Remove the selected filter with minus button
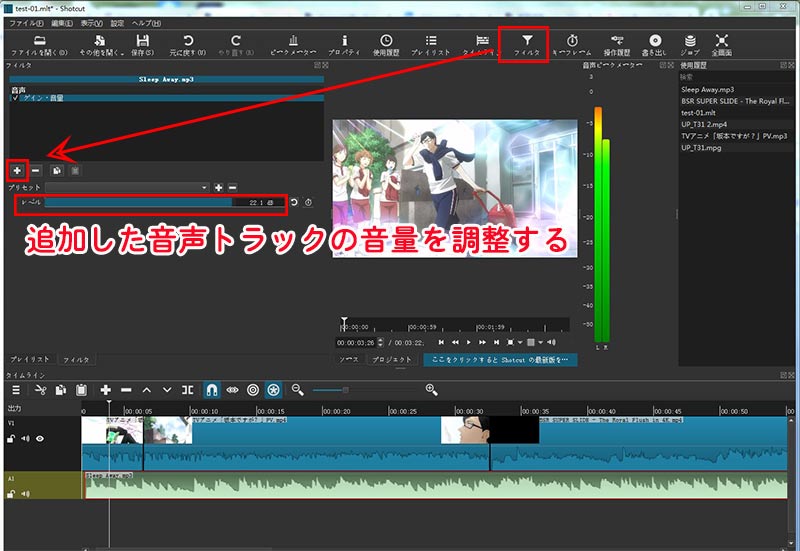Image resolution: width=800 pixels, height=551 pixels. point(36,170)
